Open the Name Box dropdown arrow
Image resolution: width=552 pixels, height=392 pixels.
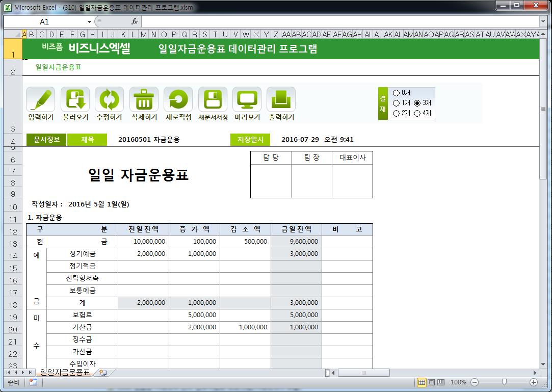[x=89, y=22]
